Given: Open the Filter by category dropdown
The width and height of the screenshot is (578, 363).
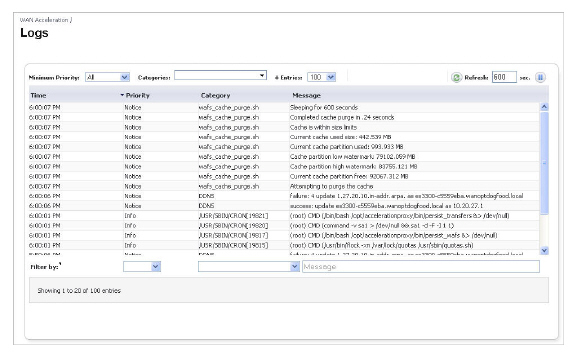Looking at the screenshot, I should (248, 266).
